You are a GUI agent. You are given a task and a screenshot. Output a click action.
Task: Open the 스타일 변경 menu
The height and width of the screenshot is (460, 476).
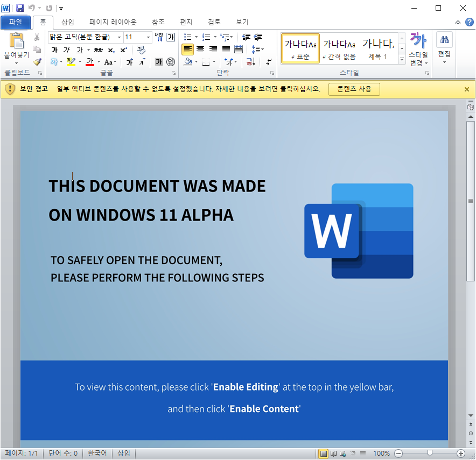coord(418,49)
